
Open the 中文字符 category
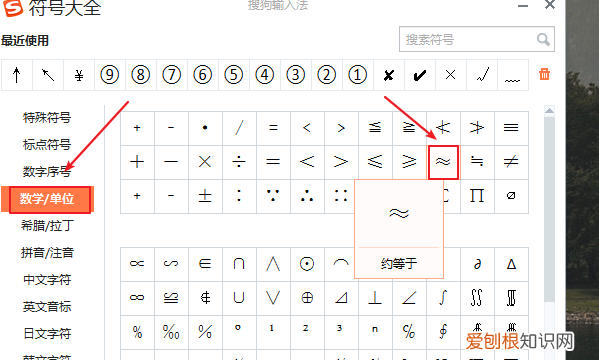[47, 280]
